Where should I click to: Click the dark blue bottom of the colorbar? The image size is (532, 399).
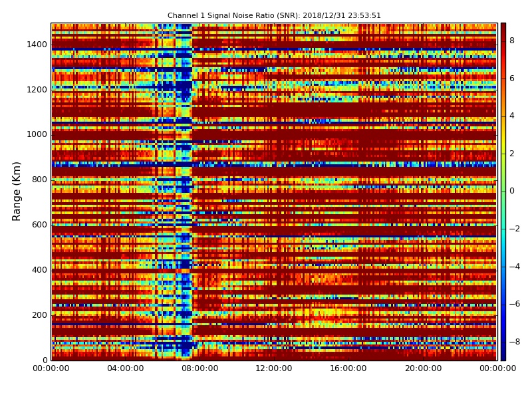click(503, 356)
